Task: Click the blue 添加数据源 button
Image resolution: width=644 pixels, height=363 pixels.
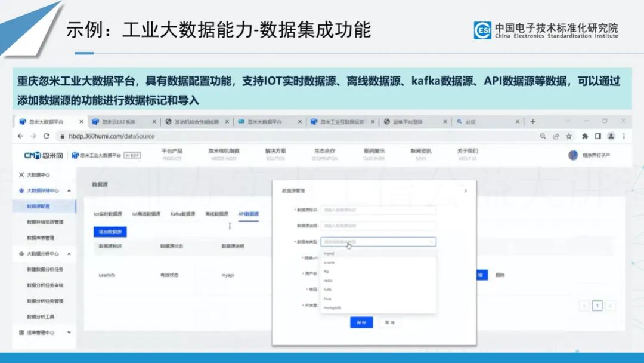Action: tap(110, 232)
